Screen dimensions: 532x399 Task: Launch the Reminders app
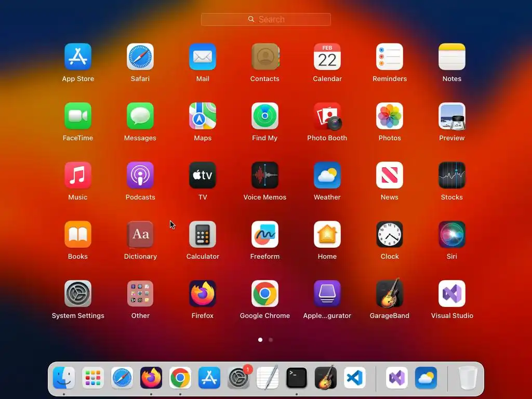tap(390, 57)
